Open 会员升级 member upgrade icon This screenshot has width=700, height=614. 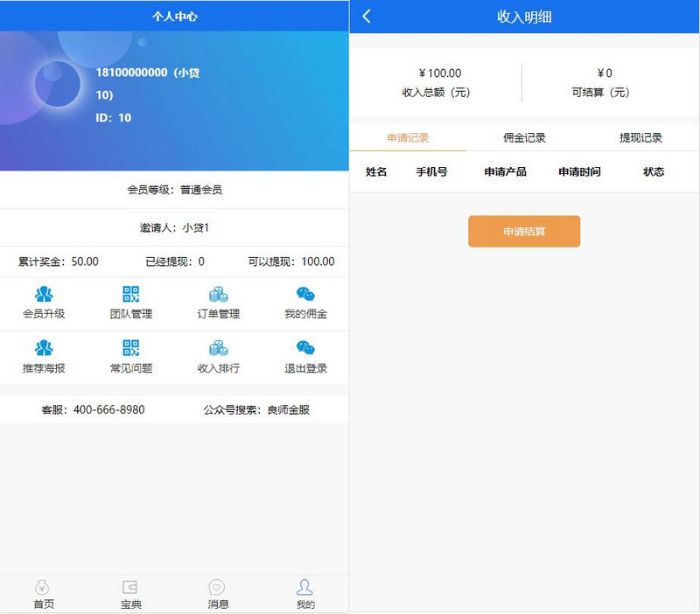point(44,294)
